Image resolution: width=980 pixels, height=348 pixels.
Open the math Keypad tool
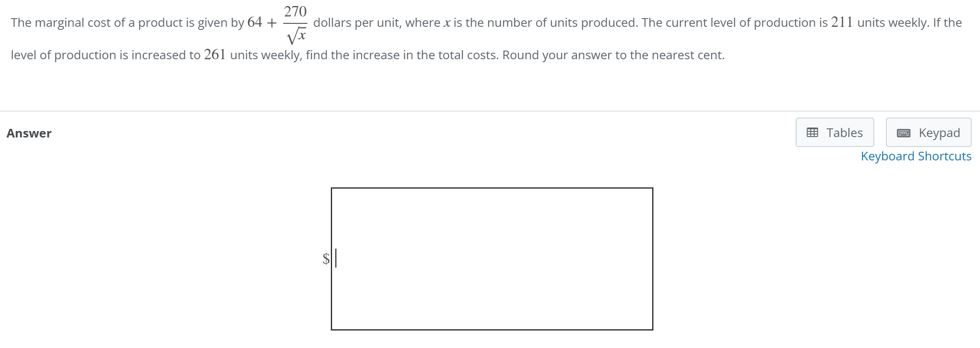(x=928, y=132)
